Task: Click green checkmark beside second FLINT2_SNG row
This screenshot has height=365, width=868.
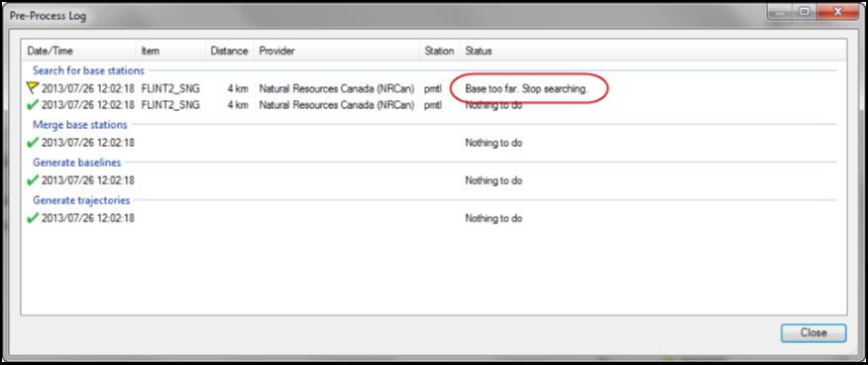Action: [33, 105]
